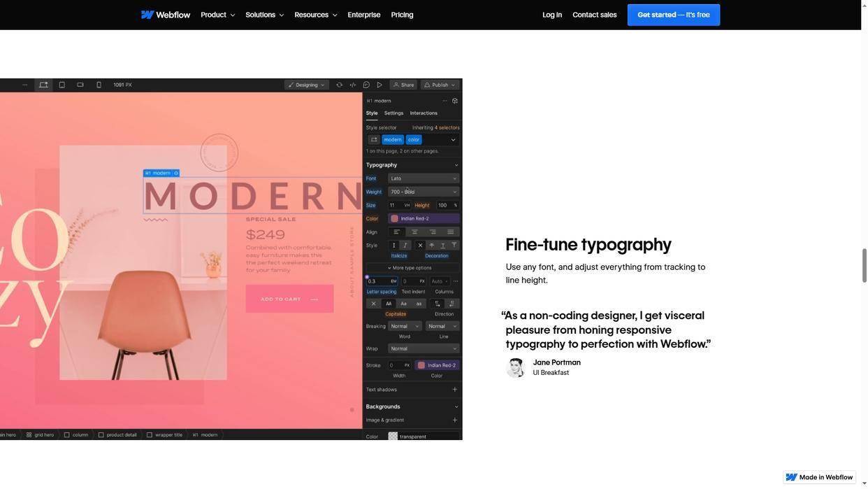
Task: Add image & gradient with plus icon
Action: [x=454, y=420]
